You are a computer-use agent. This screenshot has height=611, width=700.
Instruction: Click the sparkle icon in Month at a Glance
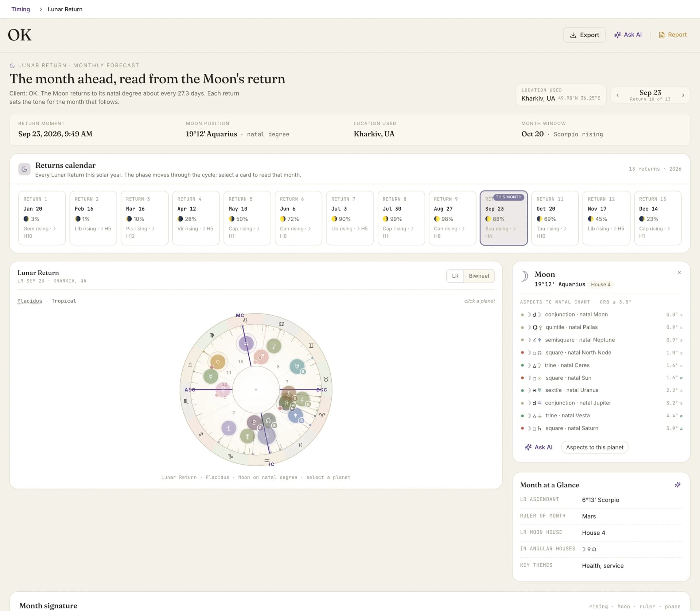(677, 485)
